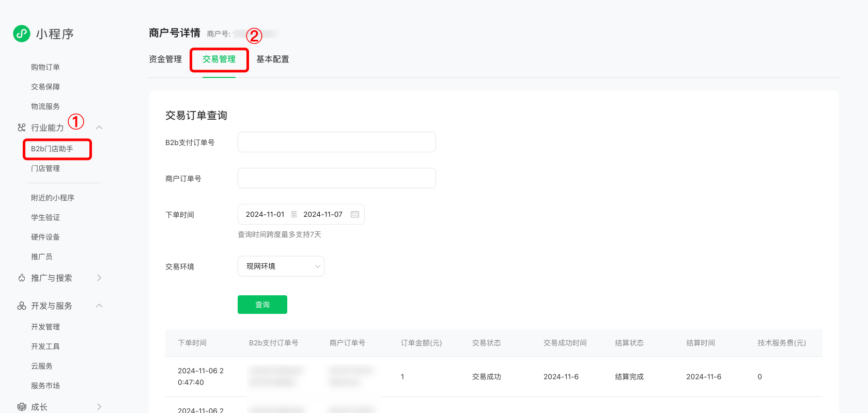Open 购物订单 in the sidebar
The width and height of the screenshot is (868, 413).
[x=45, y=67]
